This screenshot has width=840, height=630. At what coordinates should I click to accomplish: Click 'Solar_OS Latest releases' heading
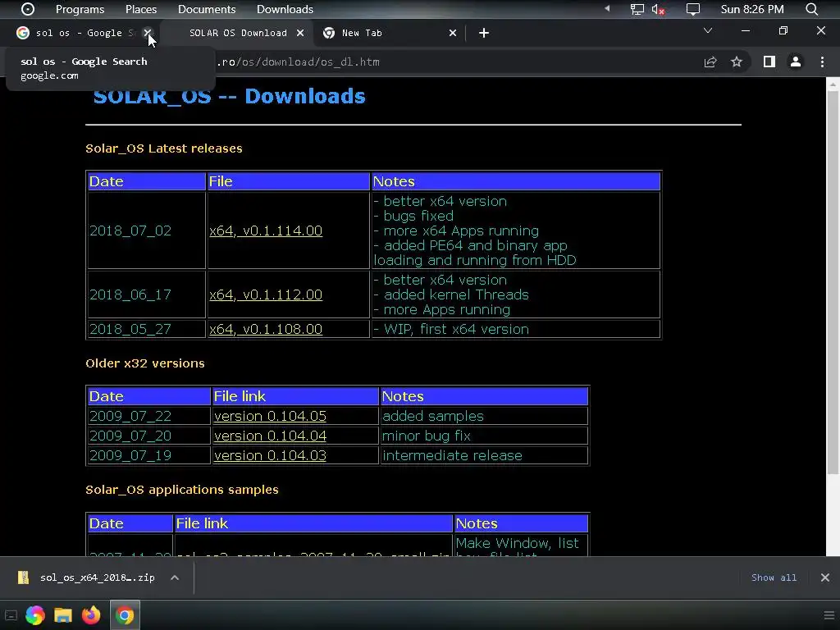[164, 148]
